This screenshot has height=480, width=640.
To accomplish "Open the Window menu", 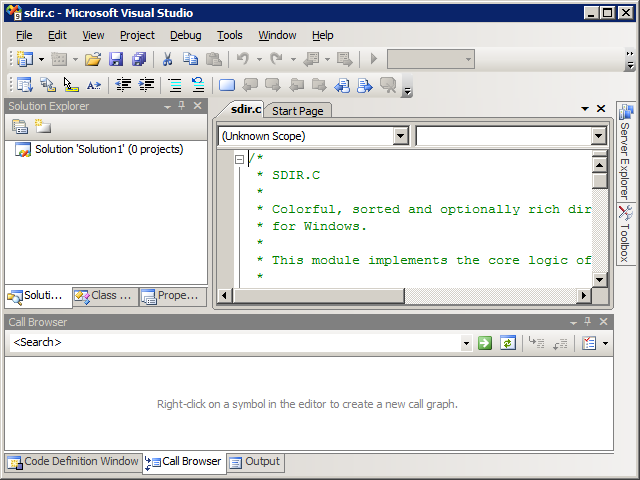I will pos(277,36).
